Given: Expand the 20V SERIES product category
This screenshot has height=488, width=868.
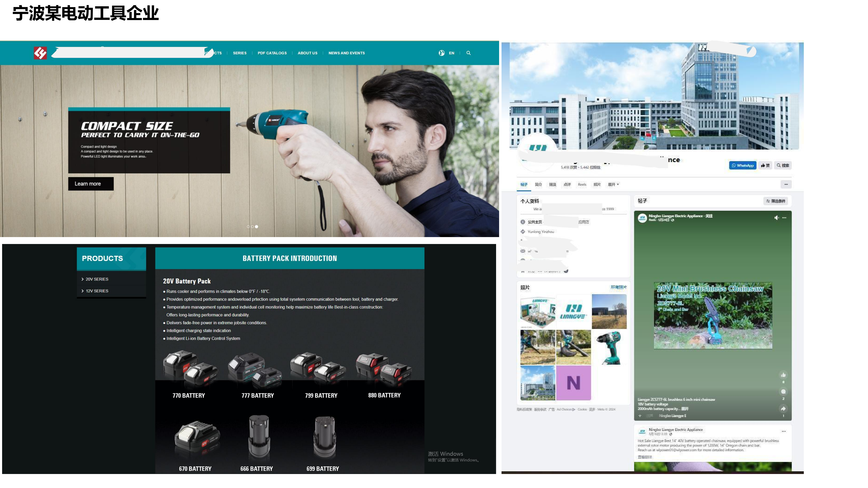Looking at the screenshot, I should pos(111,279).
